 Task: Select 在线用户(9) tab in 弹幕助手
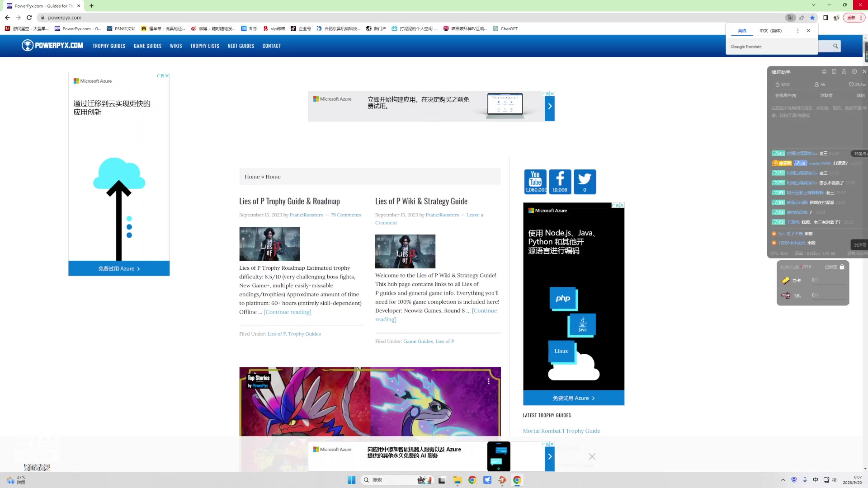(x=786, y=96)
